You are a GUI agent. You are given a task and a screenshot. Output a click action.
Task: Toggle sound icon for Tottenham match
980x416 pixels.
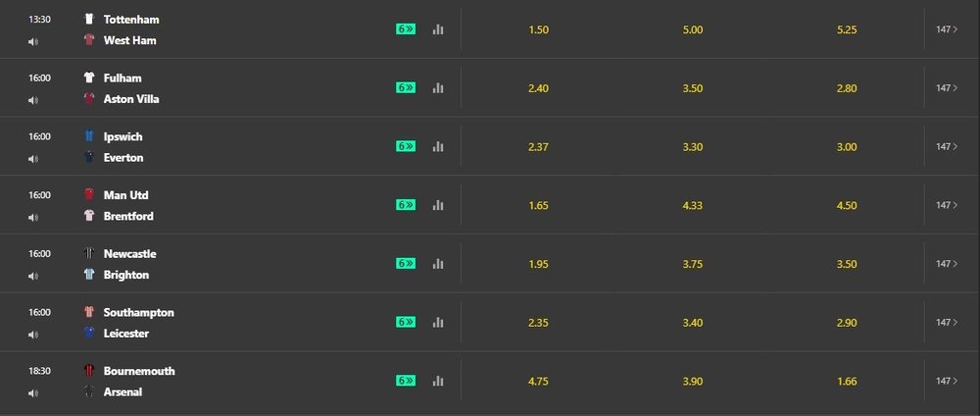[x=33, y=42]
